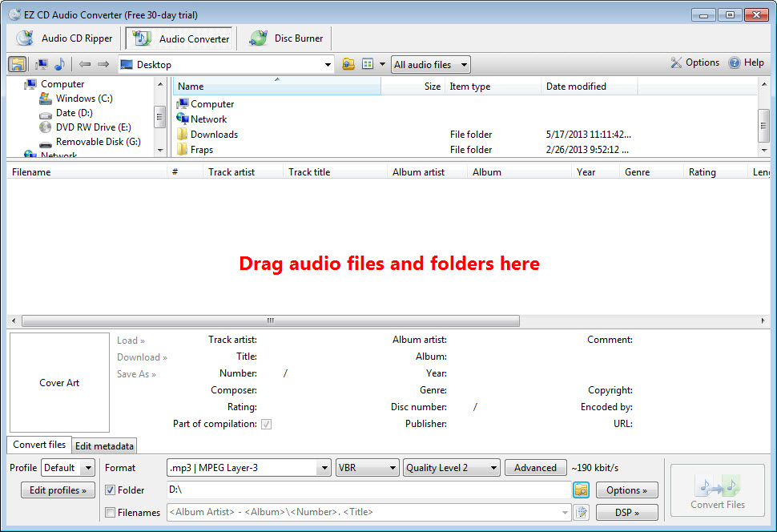Viewport: 777px width, 532px height.
Task: Click the Download » cover art link
Action: [143, 357]
